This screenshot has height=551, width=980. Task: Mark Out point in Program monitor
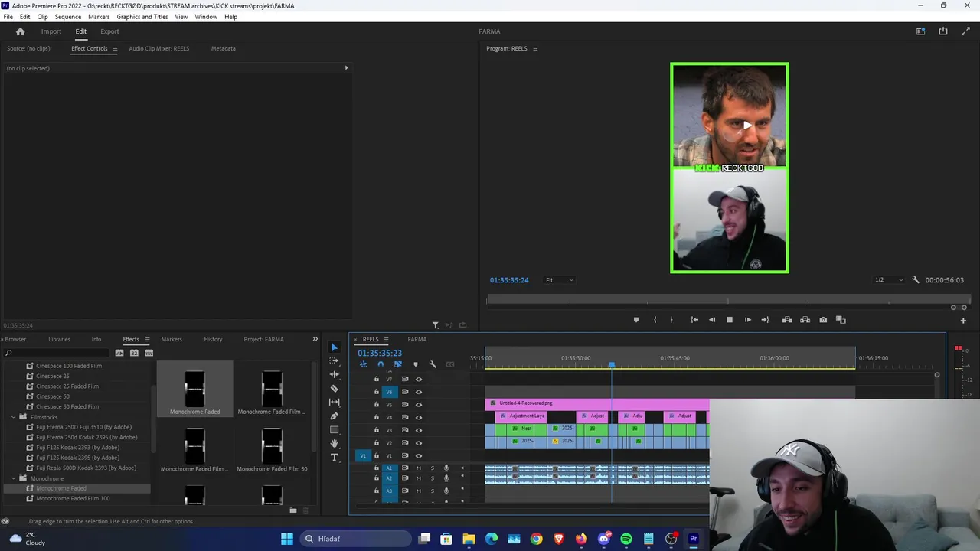pyautogui.click(x=671, y=320)
